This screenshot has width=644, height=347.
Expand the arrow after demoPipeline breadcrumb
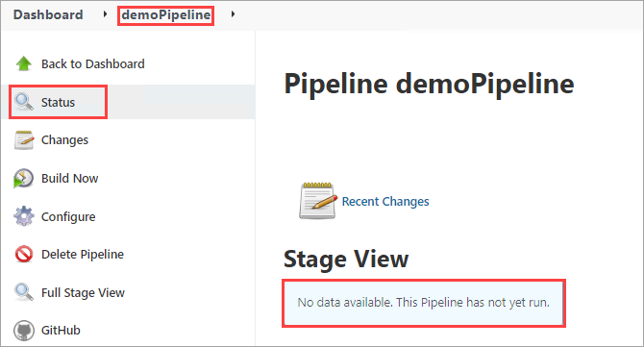233,14
